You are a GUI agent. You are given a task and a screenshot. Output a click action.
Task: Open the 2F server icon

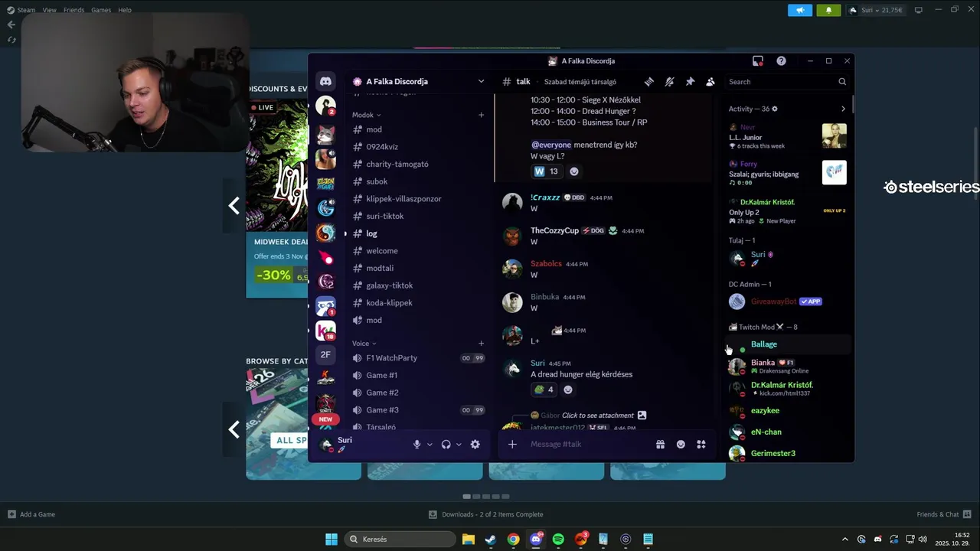[325, 354]
